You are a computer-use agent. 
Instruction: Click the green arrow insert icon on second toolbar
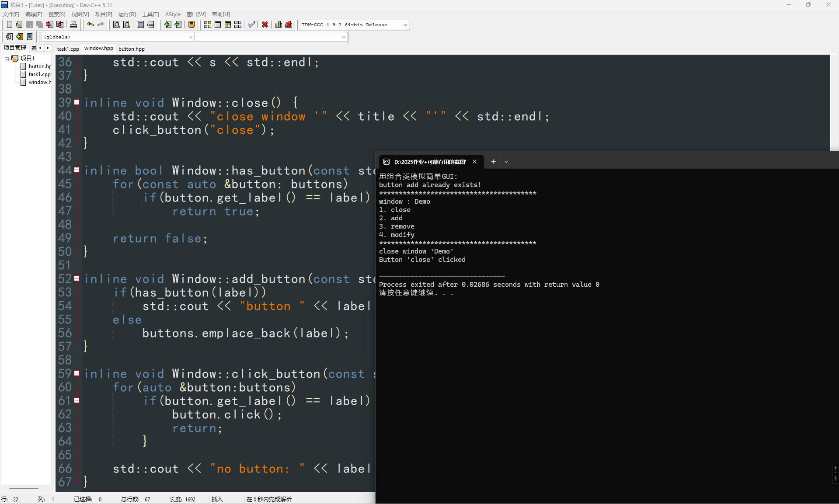point(20,37)
